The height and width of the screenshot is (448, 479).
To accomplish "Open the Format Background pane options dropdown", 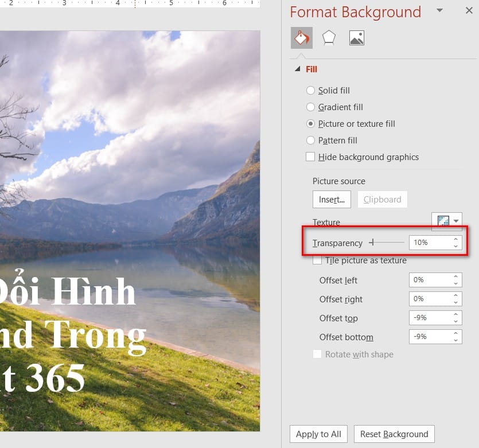I will [439, 11].
